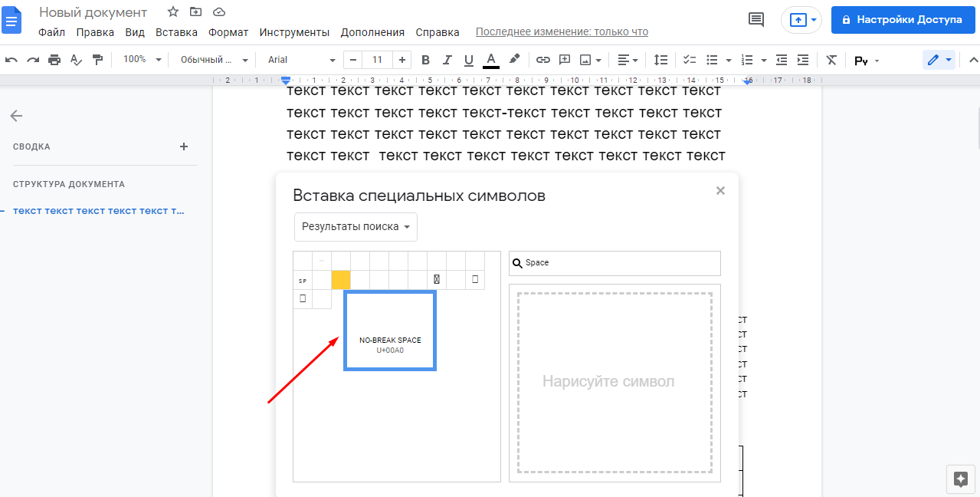Screen dimensions: 980x497
Task: Click the print icon in toolbar
Action: coord(54,60)
